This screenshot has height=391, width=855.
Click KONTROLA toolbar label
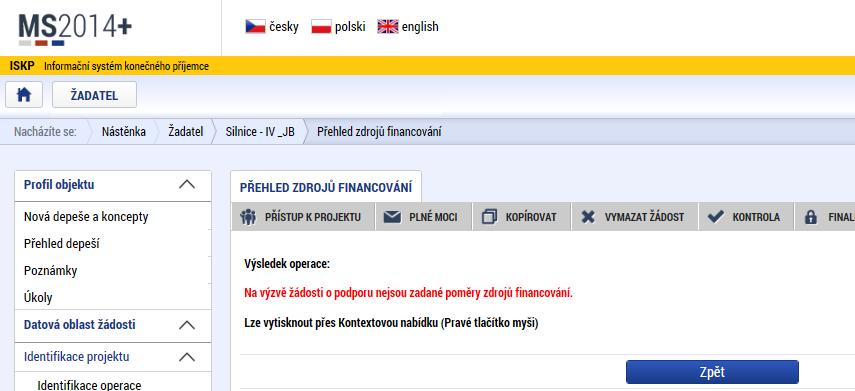tap(756, 217)
